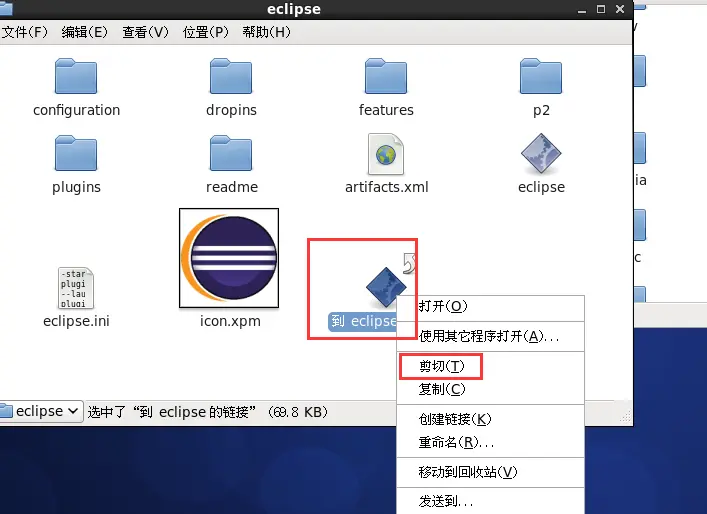This screenshot has height=514, width=707.
Task: Open the 位置(P) menu
Action: 206,32
